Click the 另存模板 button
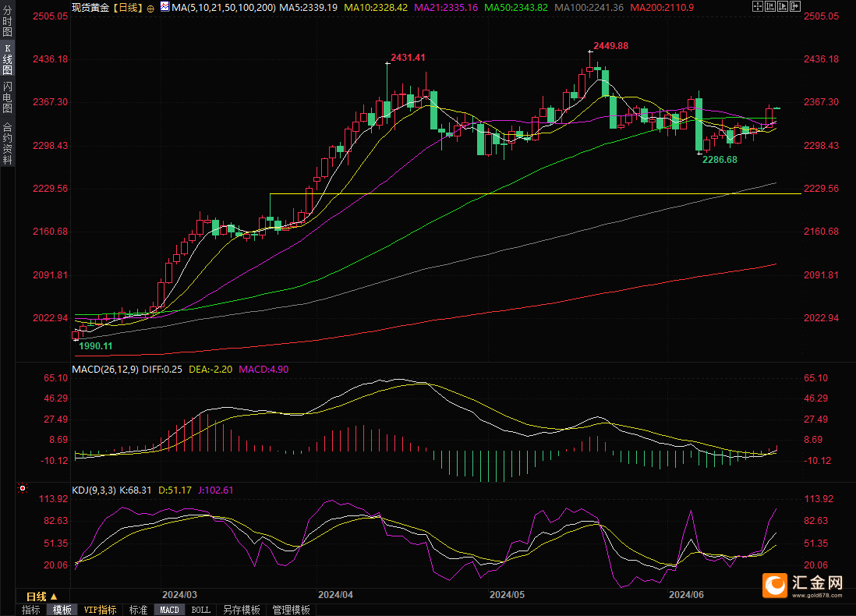Viewport: 856px width, 616px height. 242,610
